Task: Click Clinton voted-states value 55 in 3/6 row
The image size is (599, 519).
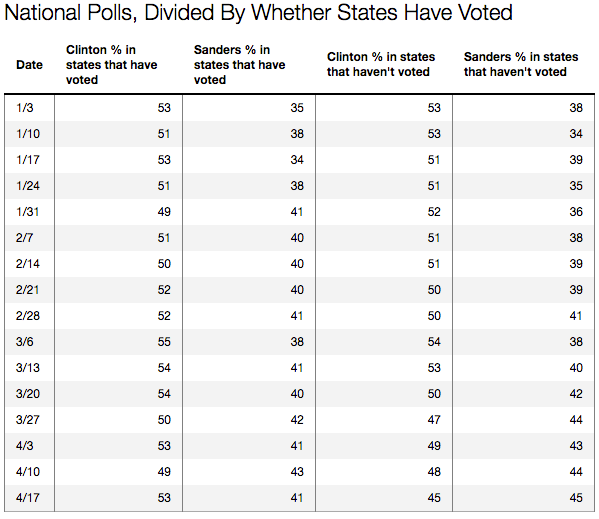Action: 164,341
